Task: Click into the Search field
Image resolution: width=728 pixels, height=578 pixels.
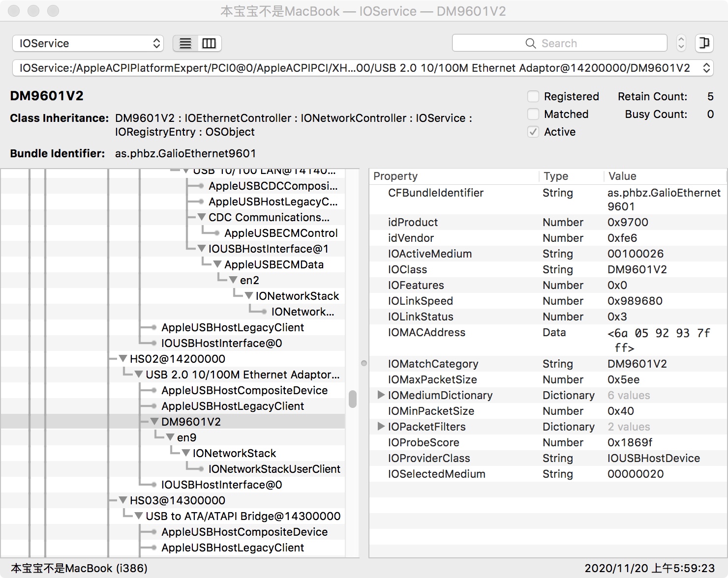Action: pos(560,43)
